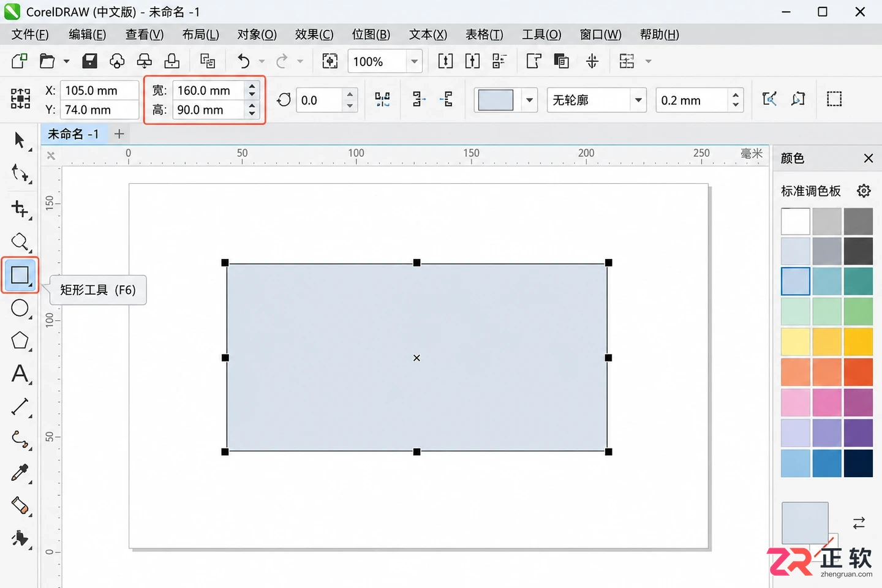This screenshot has width=882, height=588.
Task: Expand the Undo history dropdown arrow
Action: coord(262,61)
